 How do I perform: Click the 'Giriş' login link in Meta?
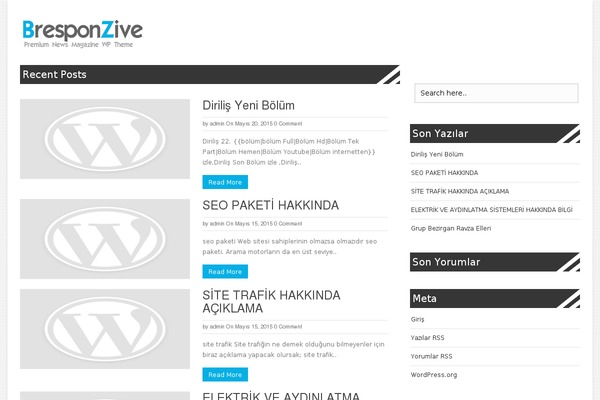tap(417, 319)
